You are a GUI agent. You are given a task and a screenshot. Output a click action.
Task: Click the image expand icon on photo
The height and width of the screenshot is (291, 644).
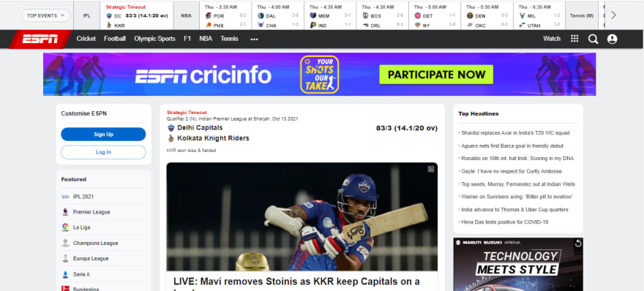430,169
